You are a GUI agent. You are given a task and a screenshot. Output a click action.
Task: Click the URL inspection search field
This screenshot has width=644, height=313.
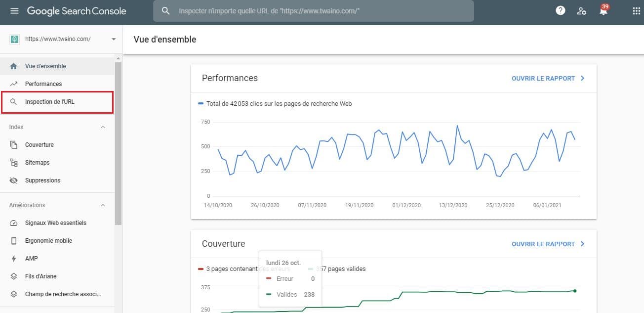coord(313,11)
